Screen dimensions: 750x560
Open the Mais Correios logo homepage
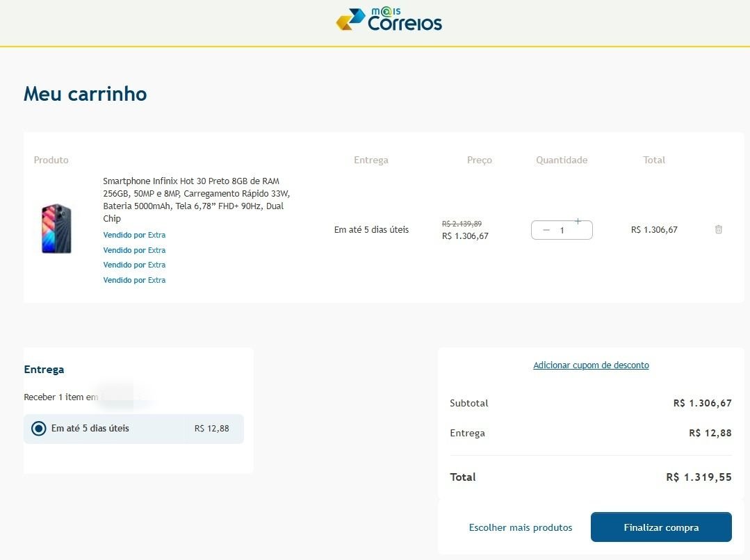point(389,19)
